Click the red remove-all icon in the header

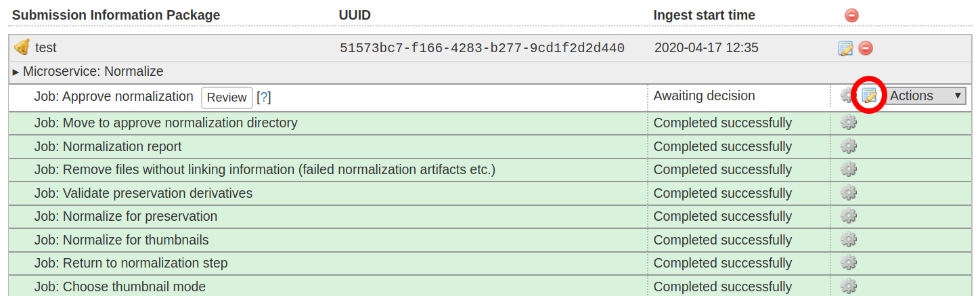(851, 16)
